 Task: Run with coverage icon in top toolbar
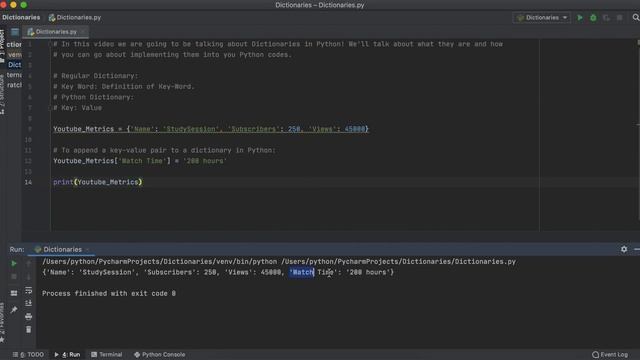click(x=606, y=18)
